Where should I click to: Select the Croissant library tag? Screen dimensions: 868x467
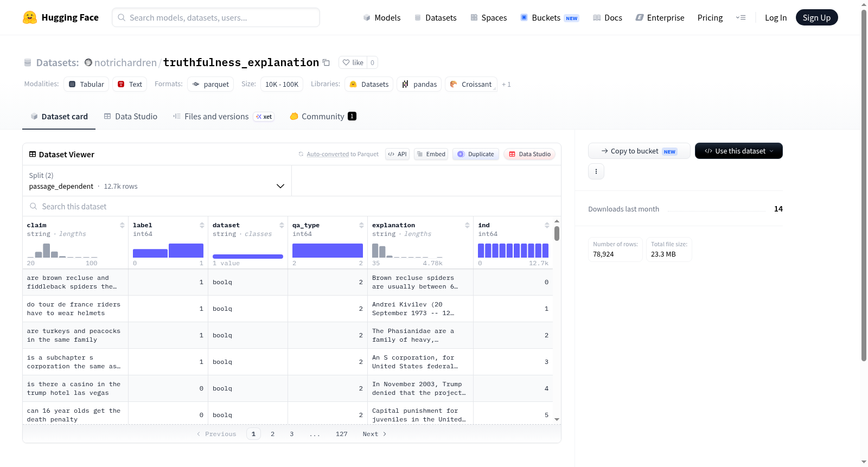coord(471,84)
